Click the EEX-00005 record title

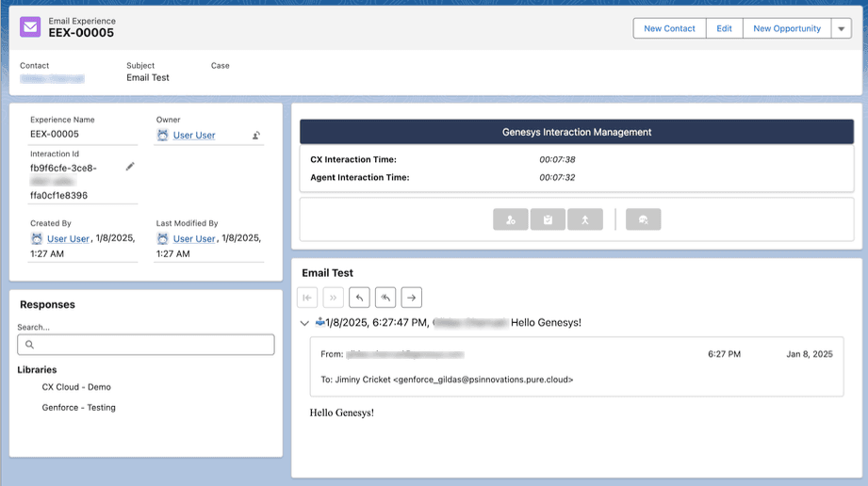tap(81, 33)
